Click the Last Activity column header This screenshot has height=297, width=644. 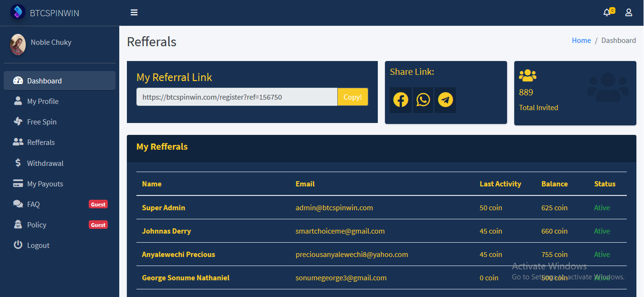(500, 184)
